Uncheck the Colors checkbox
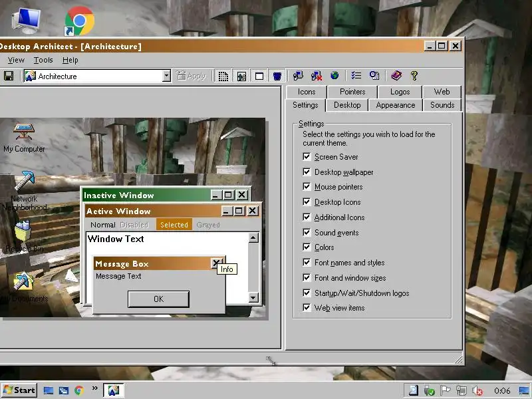This screenshot has height=399, width=532. point(307,247)
